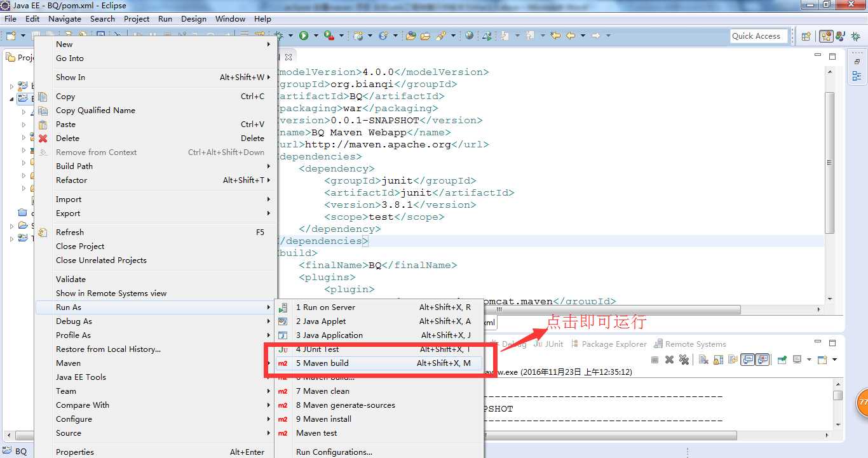Viewport: 868px width, 458px height.
Task: Maximize the editor area
Action: 832,56
